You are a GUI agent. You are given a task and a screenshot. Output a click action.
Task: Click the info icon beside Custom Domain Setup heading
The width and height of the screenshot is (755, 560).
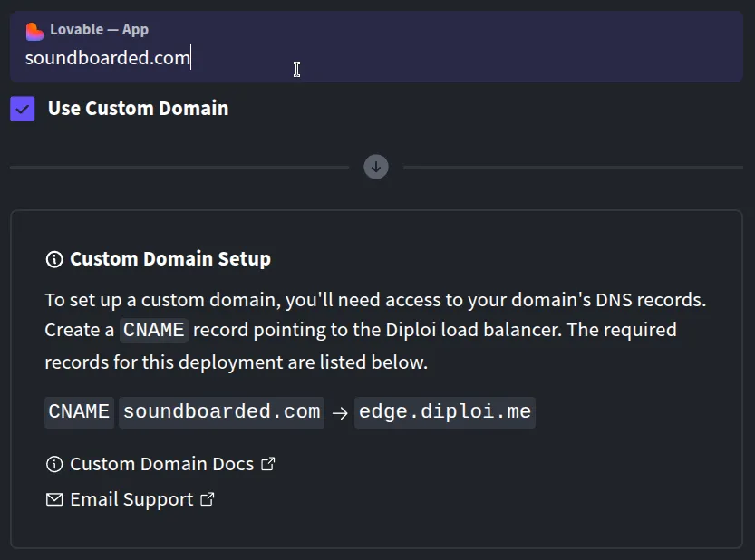tap(54, 259)
